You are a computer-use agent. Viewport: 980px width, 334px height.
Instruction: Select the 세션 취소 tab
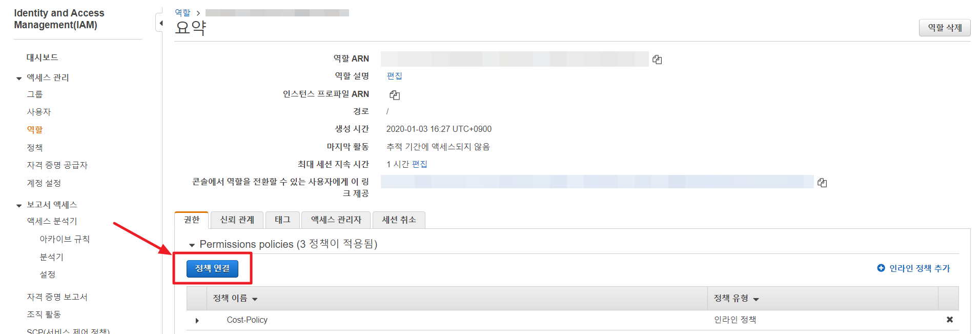[399, 220]
